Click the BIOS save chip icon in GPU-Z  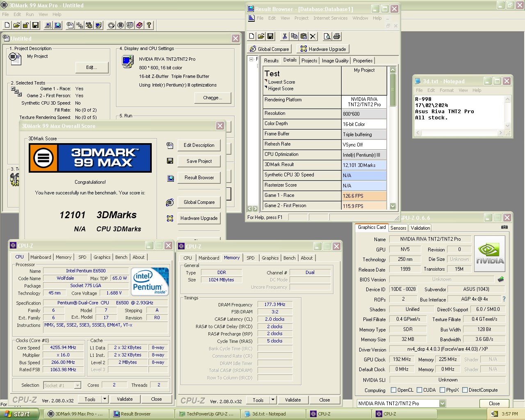click(501, 279)
